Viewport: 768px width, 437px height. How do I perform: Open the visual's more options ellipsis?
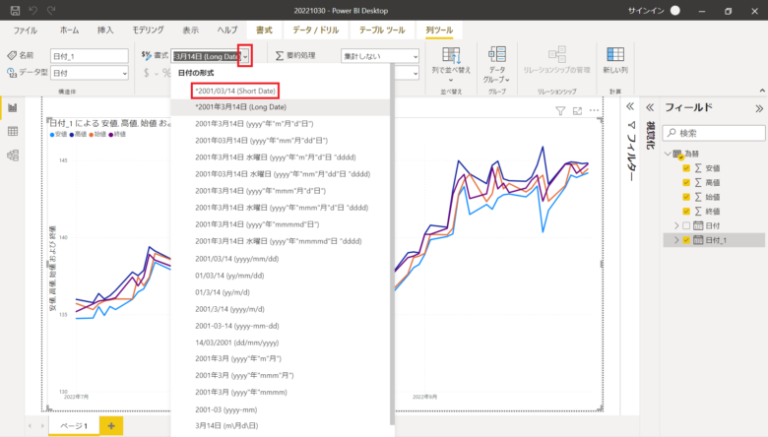click(x=594, y=110)
